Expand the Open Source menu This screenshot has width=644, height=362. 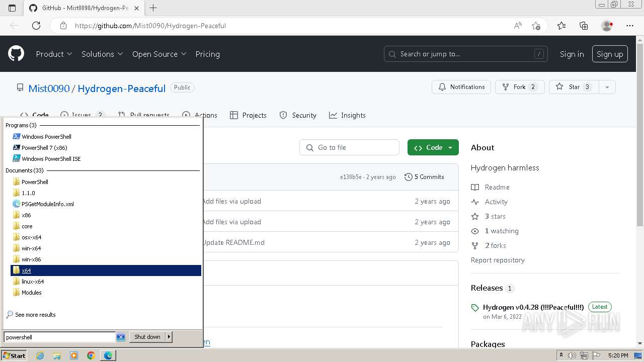159,54
